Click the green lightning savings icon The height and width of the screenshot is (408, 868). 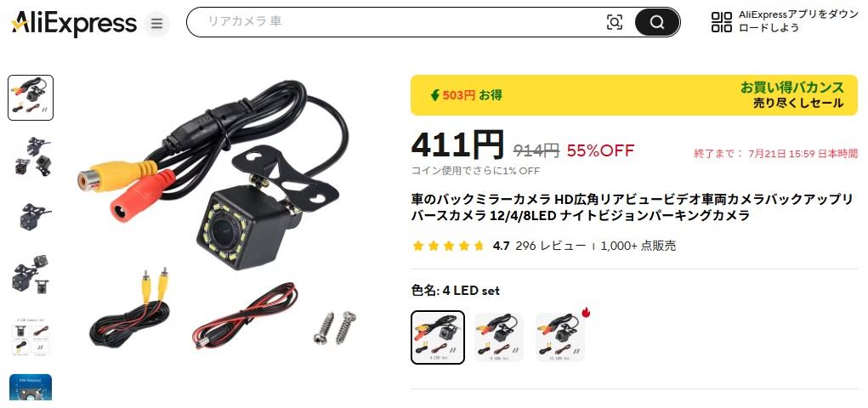[x=435, y=95]
